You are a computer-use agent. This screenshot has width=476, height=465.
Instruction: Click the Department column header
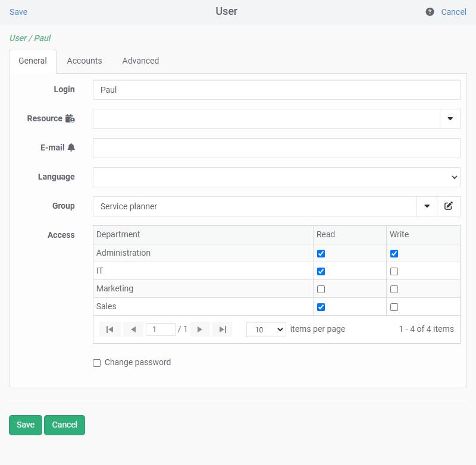203,235
